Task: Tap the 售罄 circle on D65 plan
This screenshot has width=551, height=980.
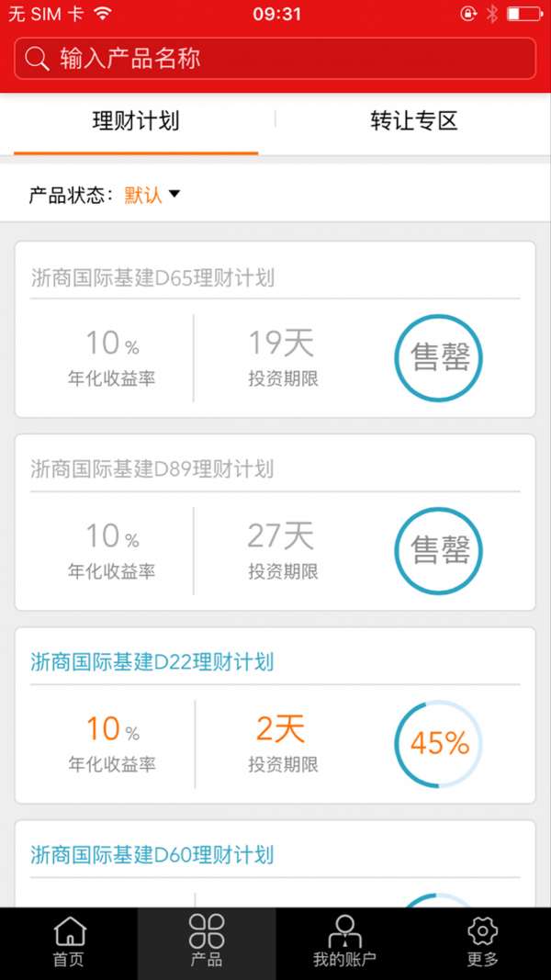Action: coord(439,357)
